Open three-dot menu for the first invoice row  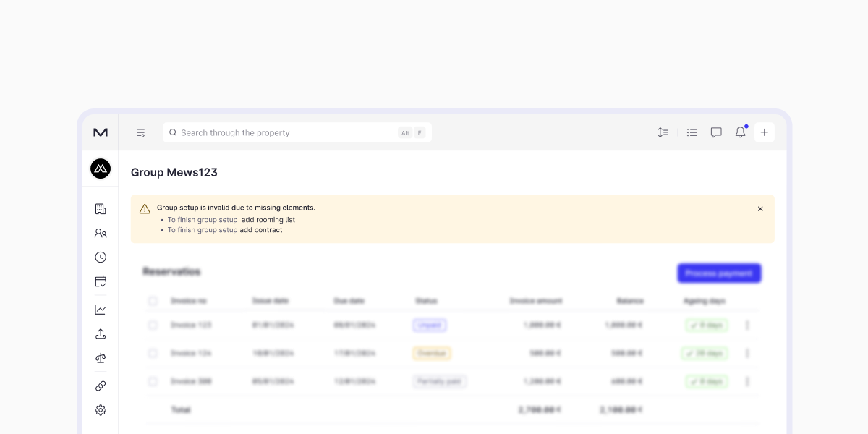[747, 325]
